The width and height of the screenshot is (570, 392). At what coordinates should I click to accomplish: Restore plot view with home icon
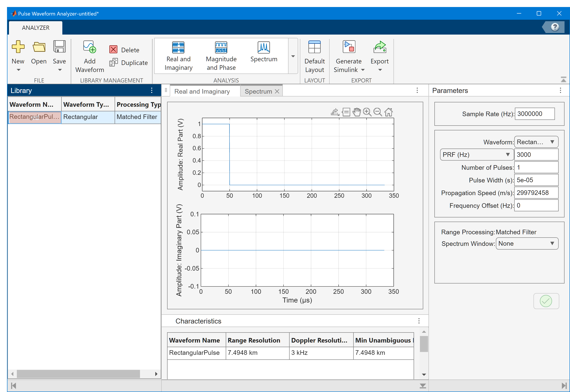pyautogui.click(x=388, y=112)
